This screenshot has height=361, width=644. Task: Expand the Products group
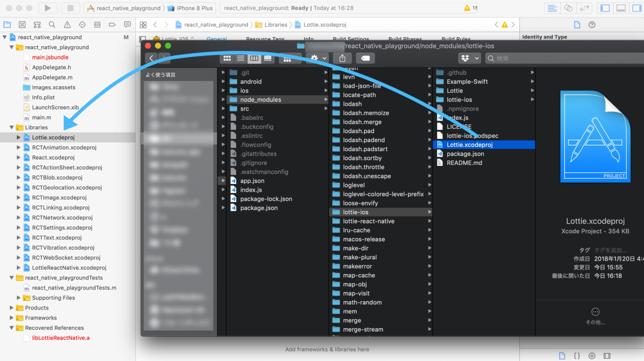[x=11, y=308]
